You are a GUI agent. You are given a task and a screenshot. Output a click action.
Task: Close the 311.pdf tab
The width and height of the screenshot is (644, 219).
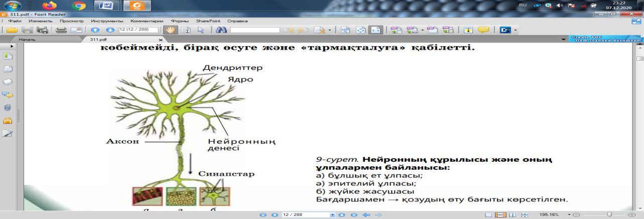(x=161, y=40)
